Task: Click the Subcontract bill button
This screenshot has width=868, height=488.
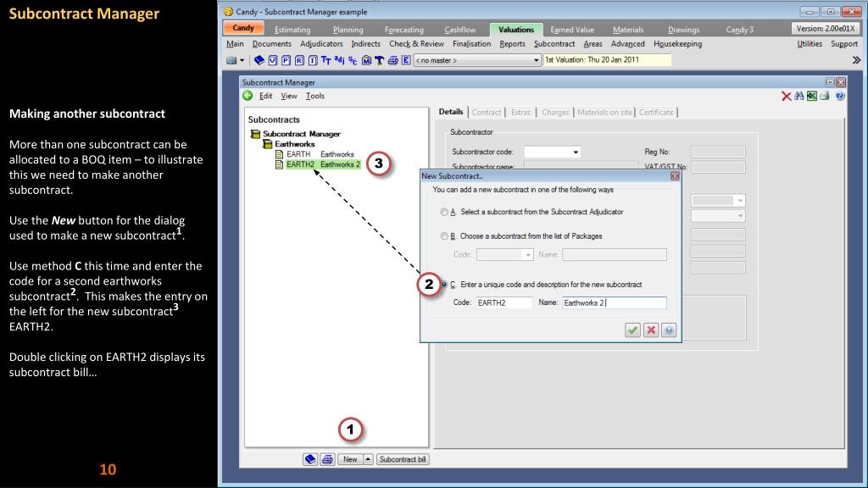Action: click(403, 459)
